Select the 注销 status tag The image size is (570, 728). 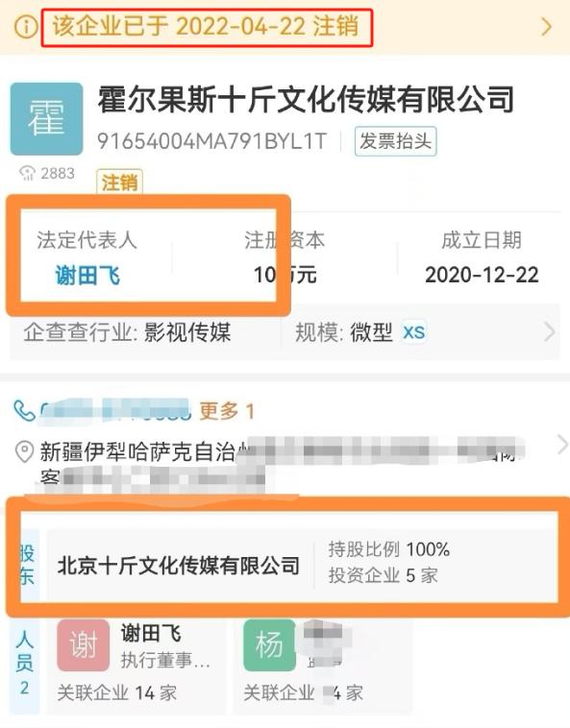(x=119, y=182)
